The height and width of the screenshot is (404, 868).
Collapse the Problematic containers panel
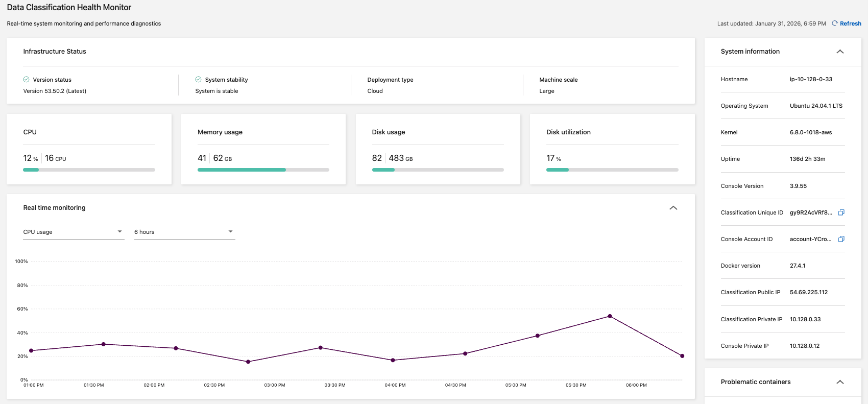click(x=840, y=382)
